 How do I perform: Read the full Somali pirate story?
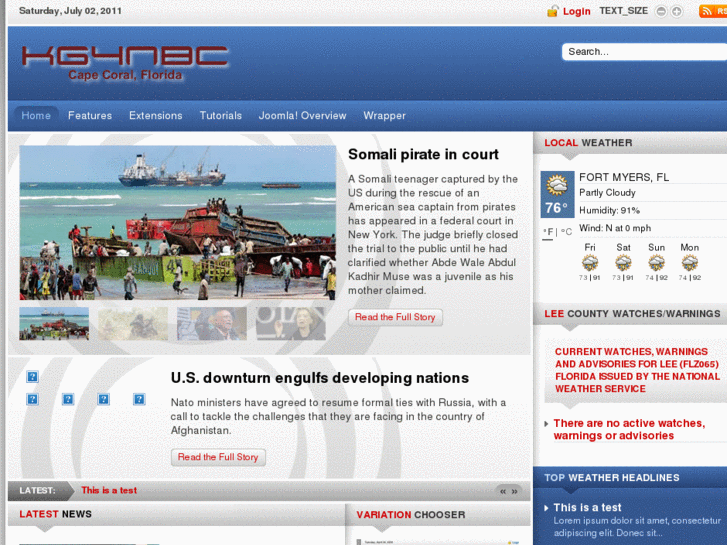click(395, 317)
